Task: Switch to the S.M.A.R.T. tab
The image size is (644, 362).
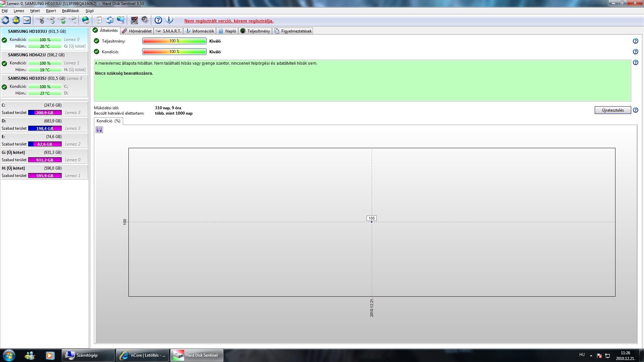Action: point(169,31)
